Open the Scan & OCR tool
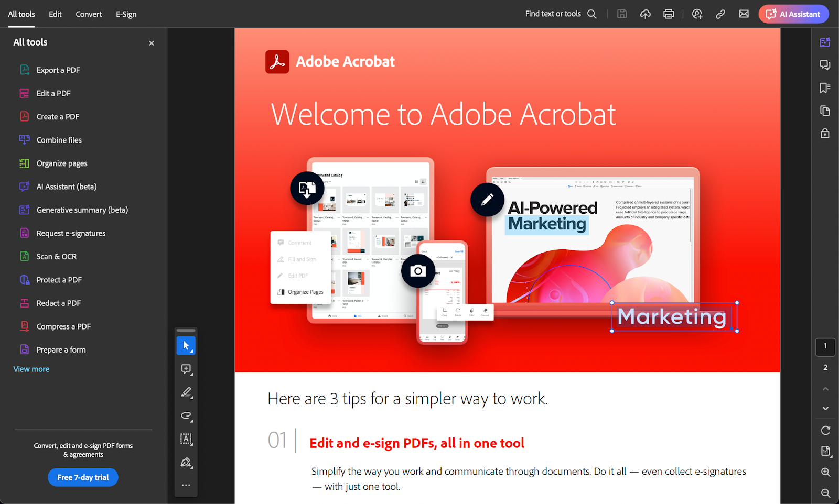Image resolution: width=839 pixels, height=504 pixels. (x=48, y=257)
